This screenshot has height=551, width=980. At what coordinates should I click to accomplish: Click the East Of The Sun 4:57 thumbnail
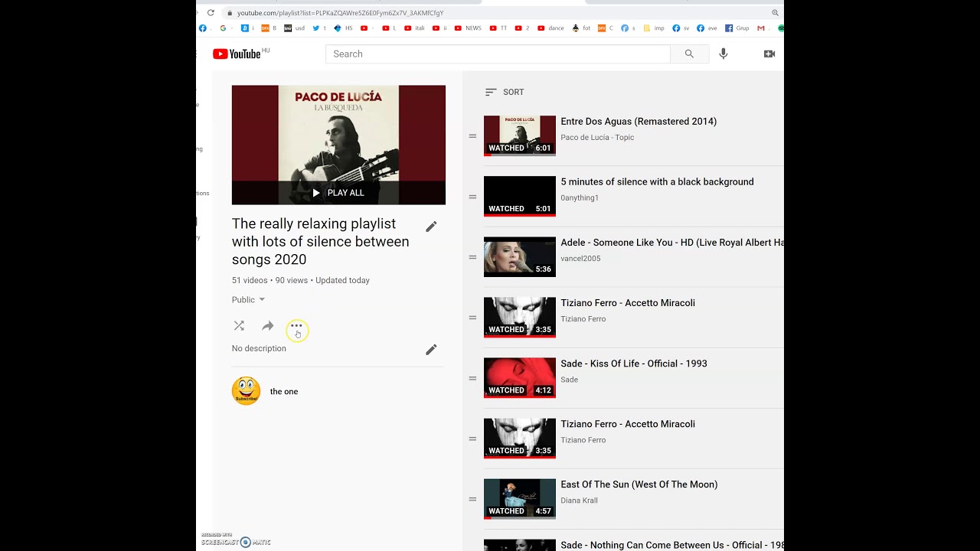[520, 498]
